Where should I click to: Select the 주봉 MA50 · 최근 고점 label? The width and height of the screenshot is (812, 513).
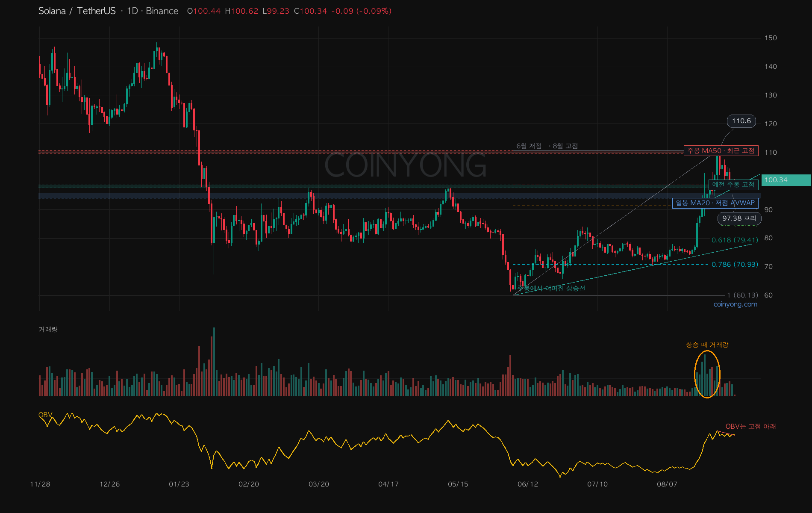(721, 150)
